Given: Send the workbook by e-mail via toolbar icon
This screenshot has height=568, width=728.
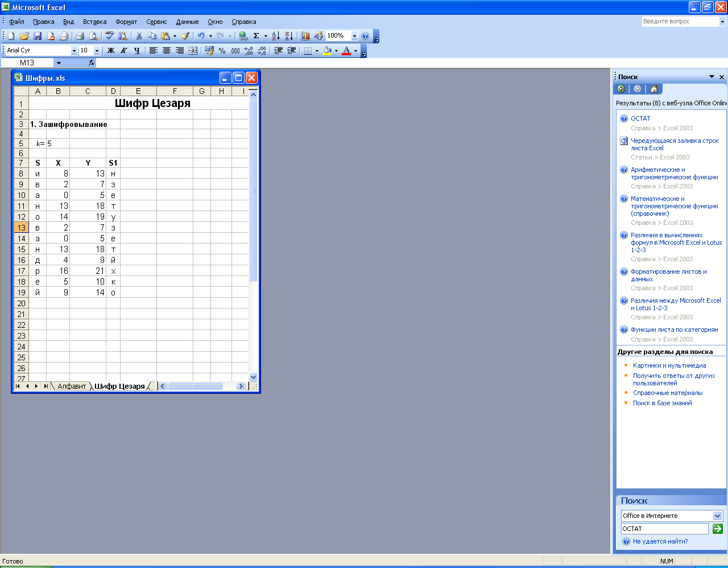Looking at the screenshot, I should point(64,36).
